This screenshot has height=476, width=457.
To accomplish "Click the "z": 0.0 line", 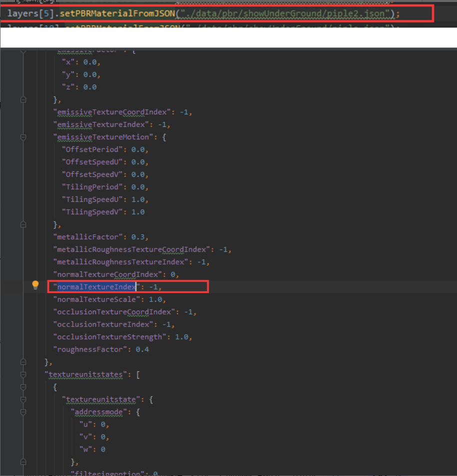I will pos(79,87).
